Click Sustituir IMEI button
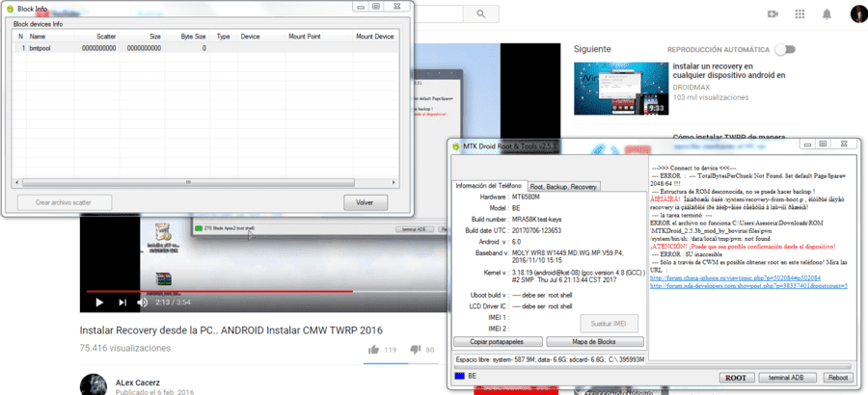The width and height of the screenshot is (868, 395). point(610,323)
